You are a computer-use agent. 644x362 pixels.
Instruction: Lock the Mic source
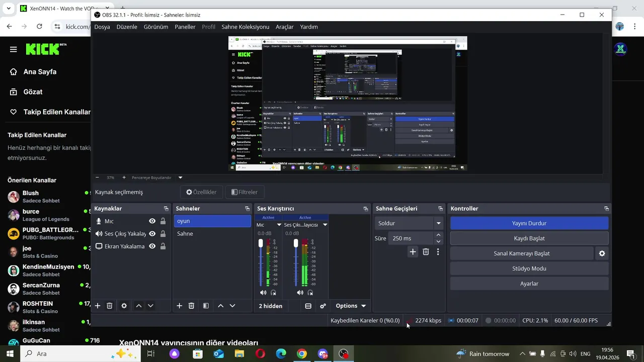pos(163,221)
